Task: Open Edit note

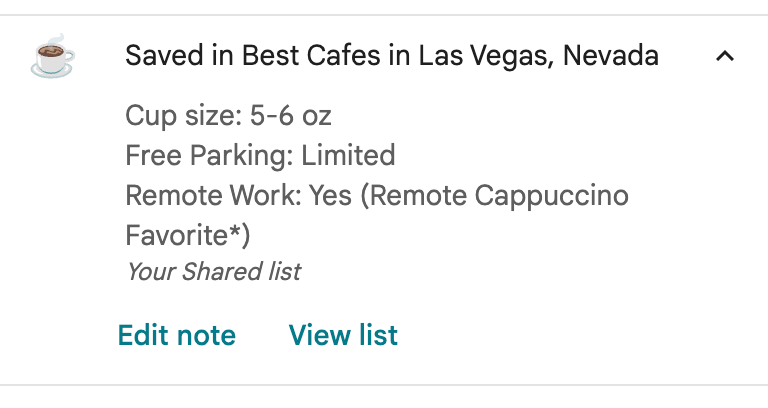Action: click(177, 335)
